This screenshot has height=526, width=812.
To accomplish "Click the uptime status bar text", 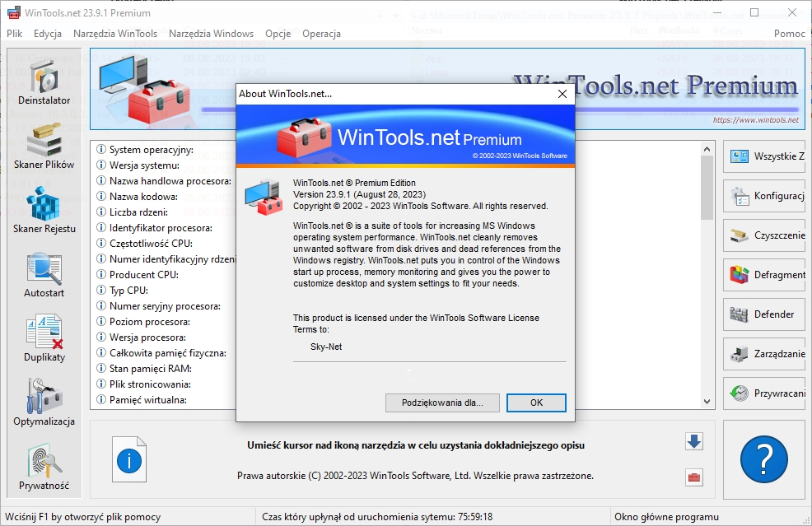I will pos(377,517).
